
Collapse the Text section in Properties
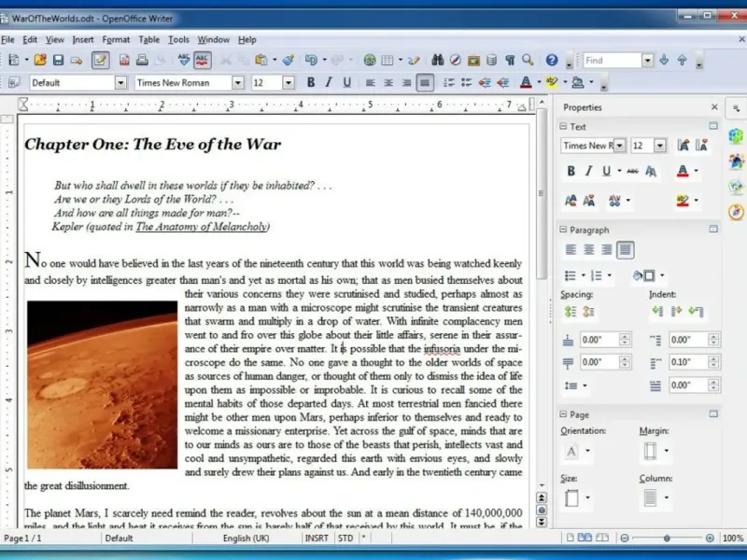tap(563, 127)
